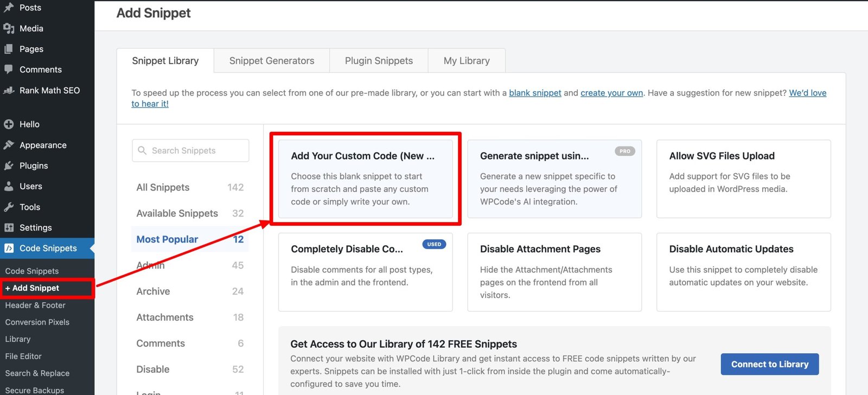
Task: Click the Hello plus-circle icon
Action: [9, 124]
